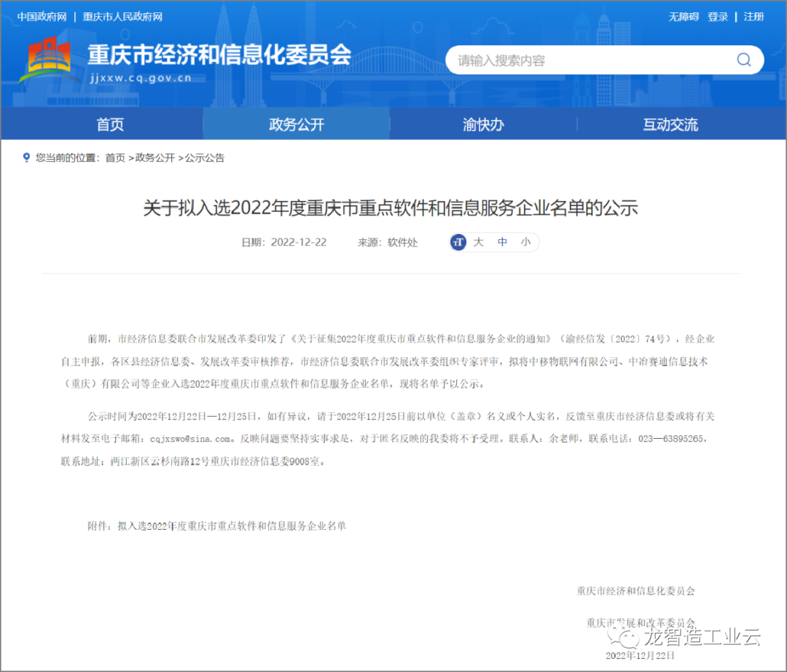Click the search magnifier icon
This screenshot has width=787, height=672.
coord(743,60)
